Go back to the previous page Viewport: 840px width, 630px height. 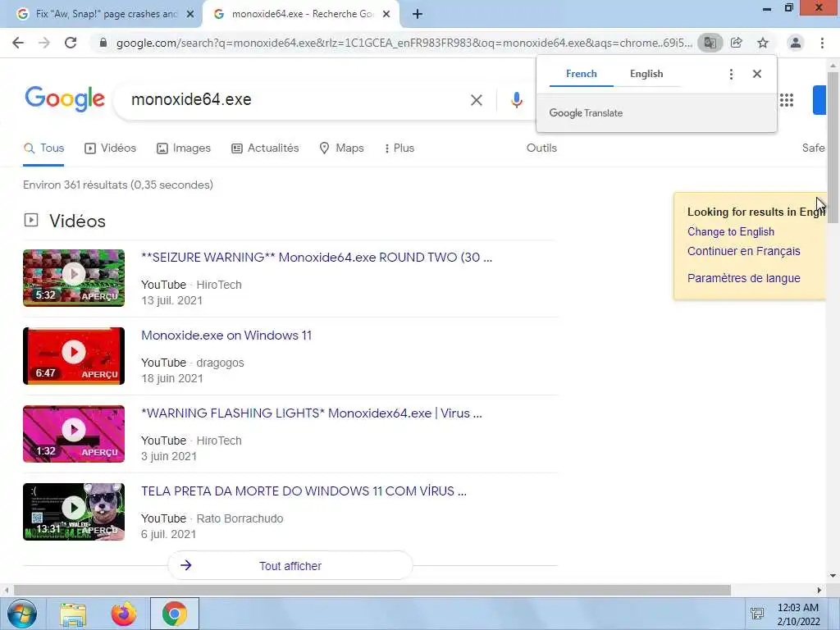point(18,43)
